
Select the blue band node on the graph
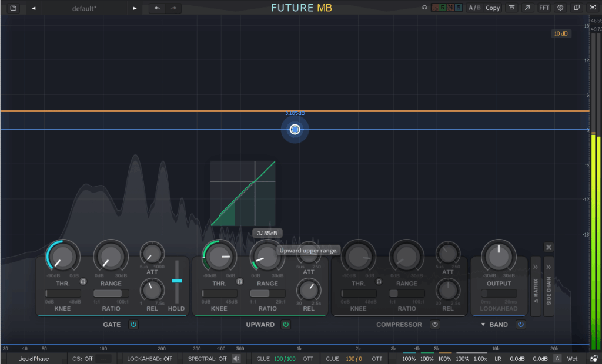tap(295, 129)
